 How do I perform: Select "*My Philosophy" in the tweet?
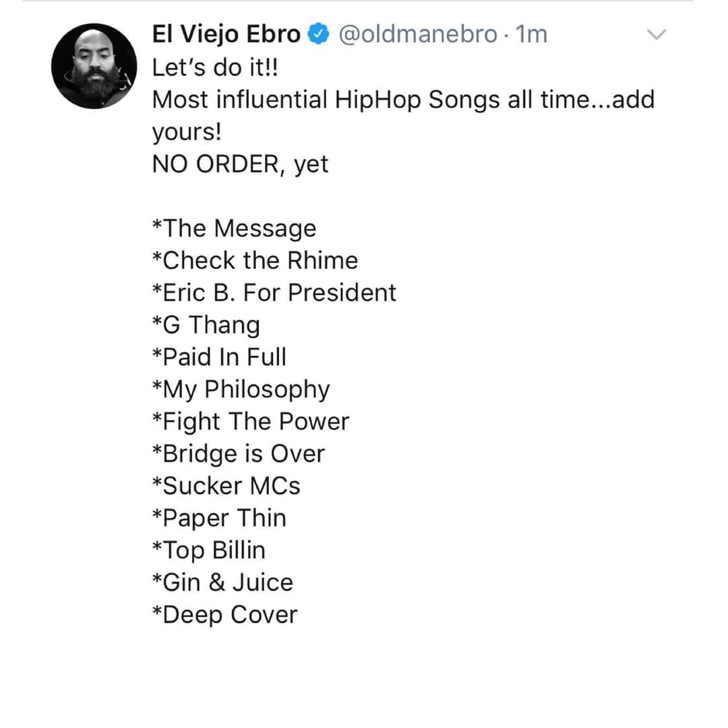tap(241, 390)
